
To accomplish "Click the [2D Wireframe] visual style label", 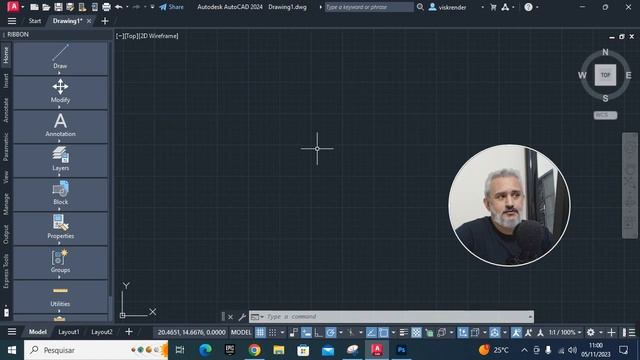I will click(x=159, y=36).
